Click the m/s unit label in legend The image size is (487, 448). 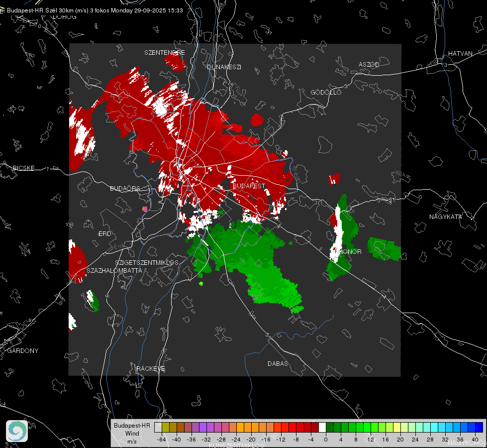pyautogui.click(x=132, y=441)
